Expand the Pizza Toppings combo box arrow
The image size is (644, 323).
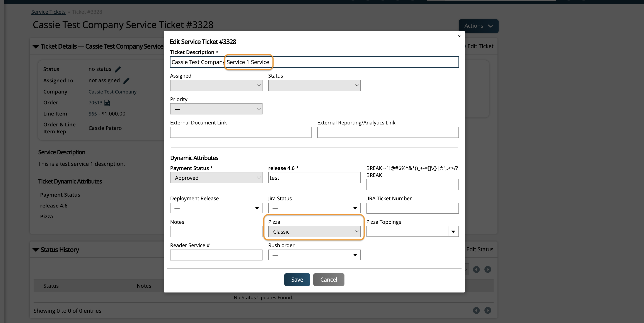point(453,232)
